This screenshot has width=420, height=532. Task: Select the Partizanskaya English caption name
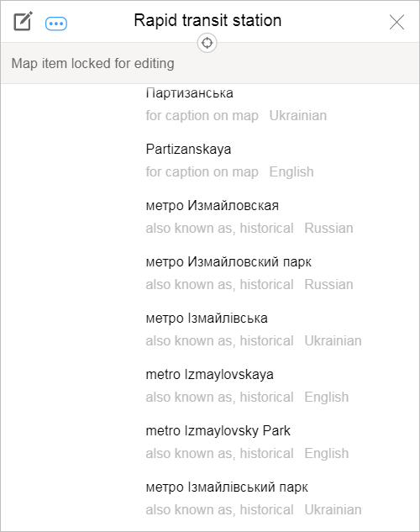pyautogui.click(x=188, y=150)
